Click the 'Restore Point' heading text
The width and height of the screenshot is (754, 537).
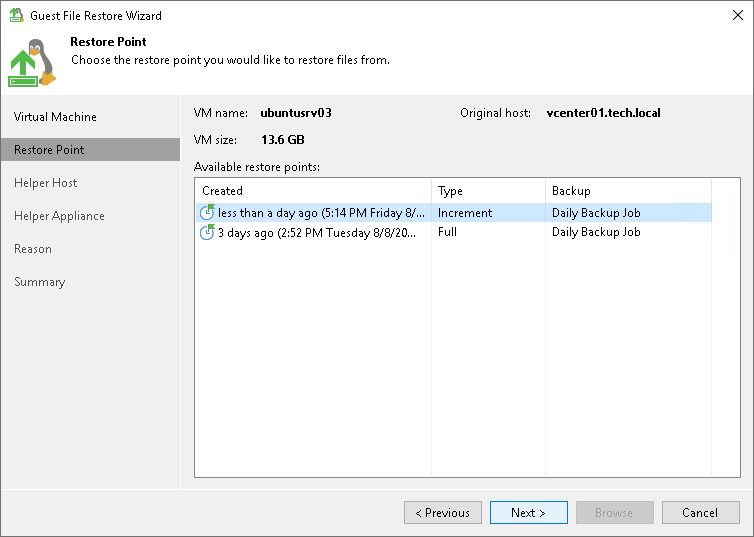click(108, 42)
